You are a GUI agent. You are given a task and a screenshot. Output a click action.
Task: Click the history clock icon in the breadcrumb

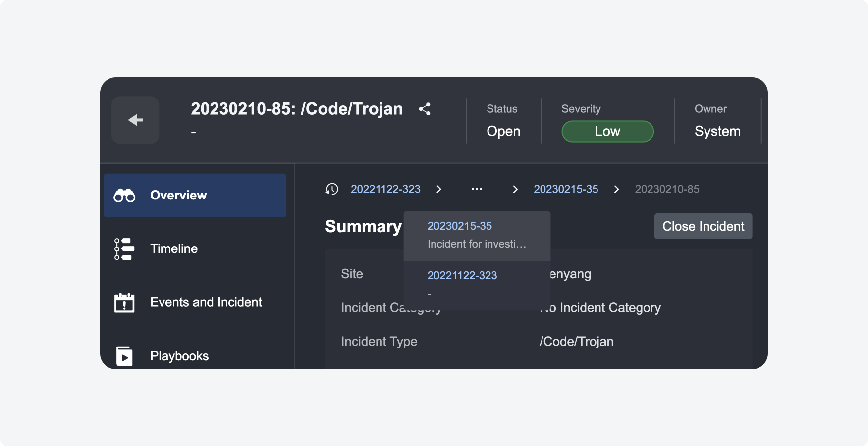click(x=332, y=189)
